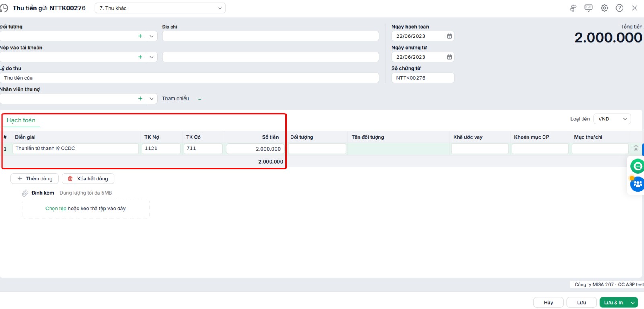Click the history clock icon beside the title

pos(4,8)
